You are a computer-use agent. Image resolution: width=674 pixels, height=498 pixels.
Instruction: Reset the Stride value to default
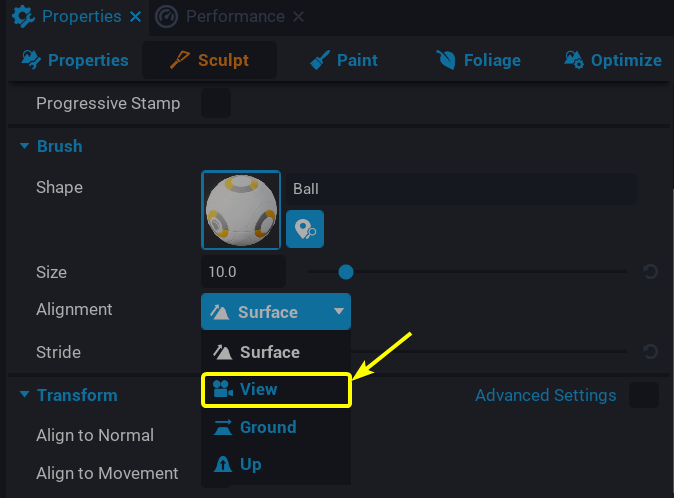coord(650,351)
